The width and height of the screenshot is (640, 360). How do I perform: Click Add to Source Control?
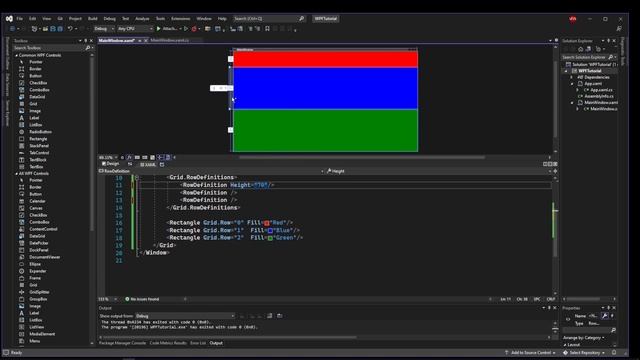(x=530, y=352)
